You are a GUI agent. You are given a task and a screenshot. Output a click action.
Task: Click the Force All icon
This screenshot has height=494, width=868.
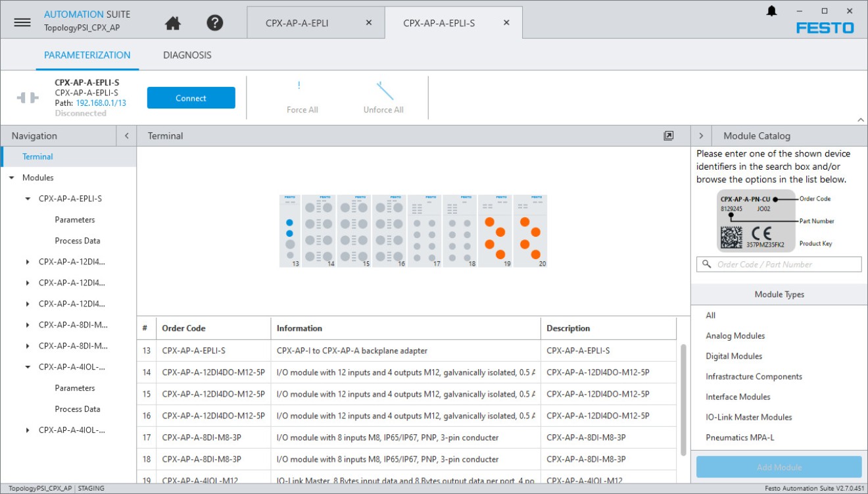pos(300,86)
